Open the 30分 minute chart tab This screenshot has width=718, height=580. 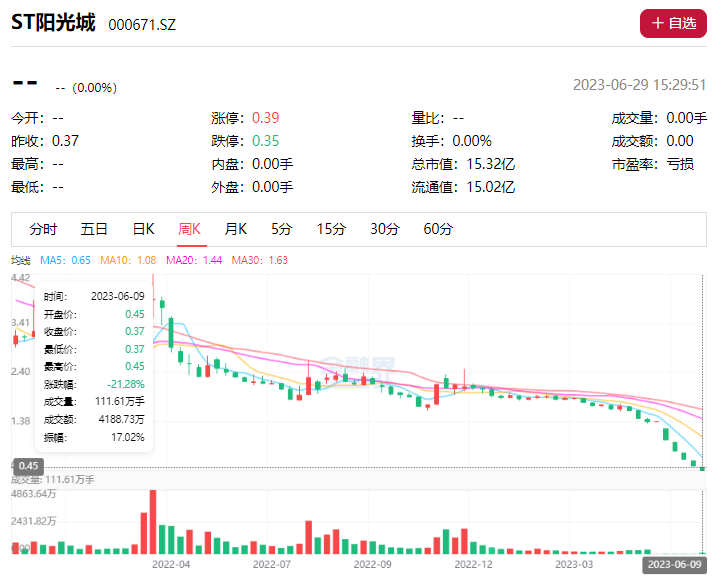click(385, 229)
